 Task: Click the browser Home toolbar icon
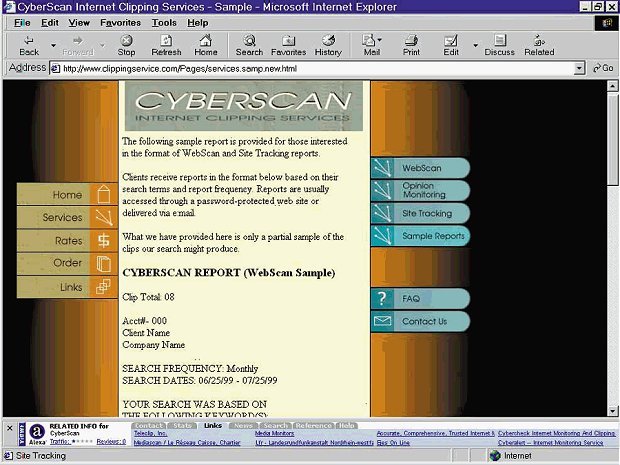(206, 45)
